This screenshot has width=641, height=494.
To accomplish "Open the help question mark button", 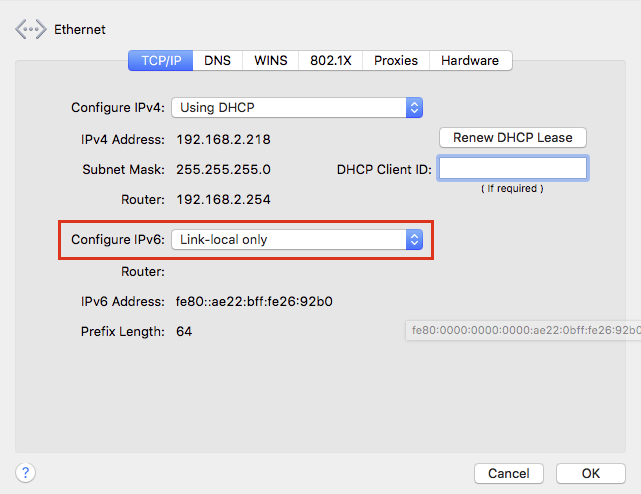I will point(25,473).
